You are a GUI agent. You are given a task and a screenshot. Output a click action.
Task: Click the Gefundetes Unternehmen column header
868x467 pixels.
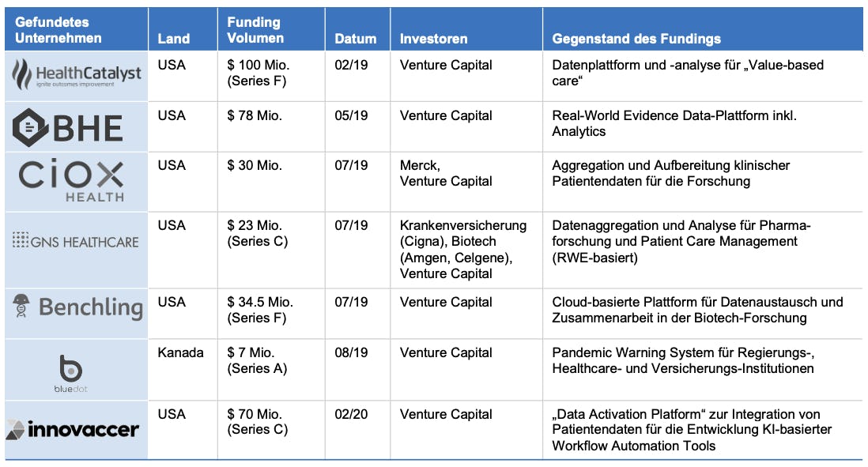pyautogui.click(x=58, y=30)
